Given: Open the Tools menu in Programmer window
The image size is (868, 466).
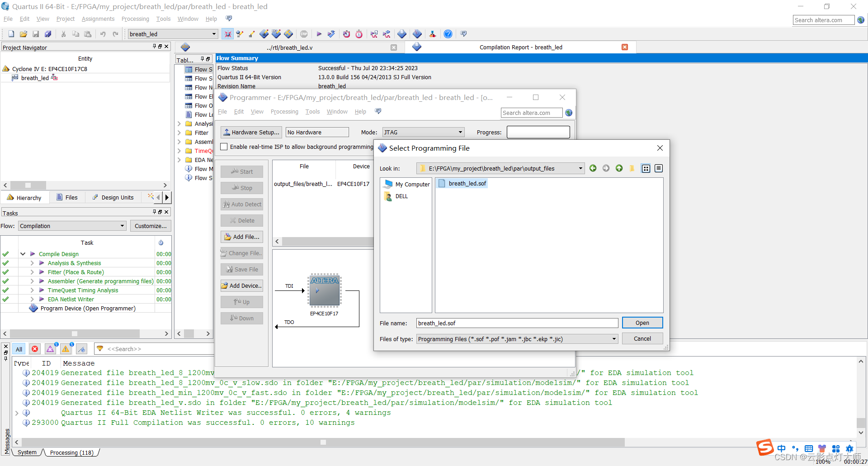Looking at the screenshot, I should [x=312, y=112].
